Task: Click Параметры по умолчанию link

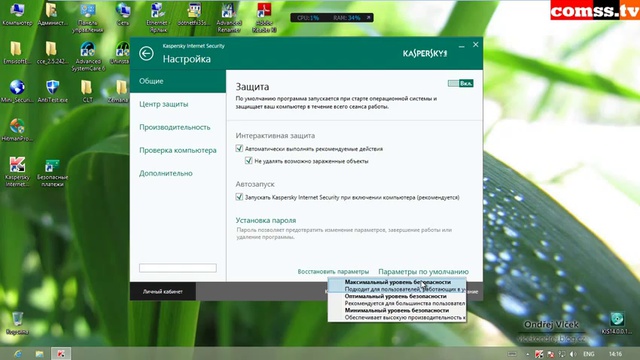Action: (x=423, y=271)
